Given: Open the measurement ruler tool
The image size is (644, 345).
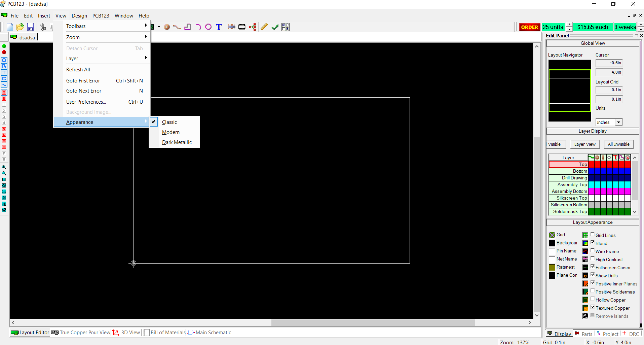Looking at the screenshot, I should point(265,27).
